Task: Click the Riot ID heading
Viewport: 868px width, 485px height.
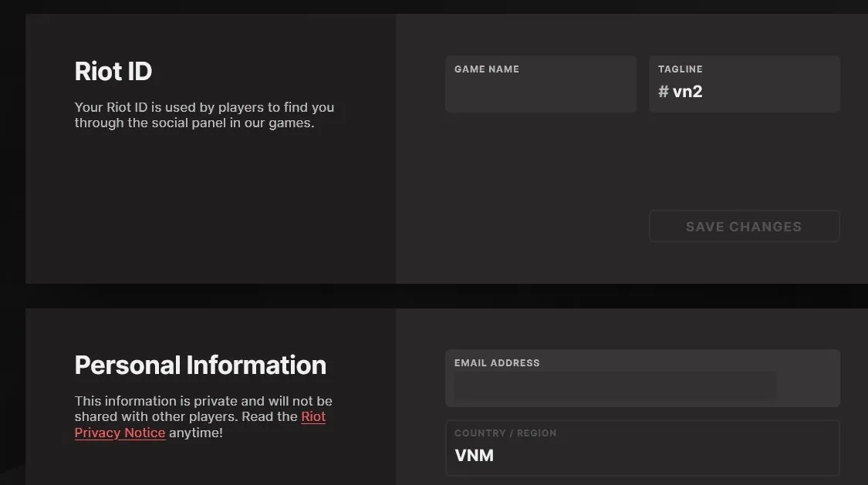Action: pos(113,72)
